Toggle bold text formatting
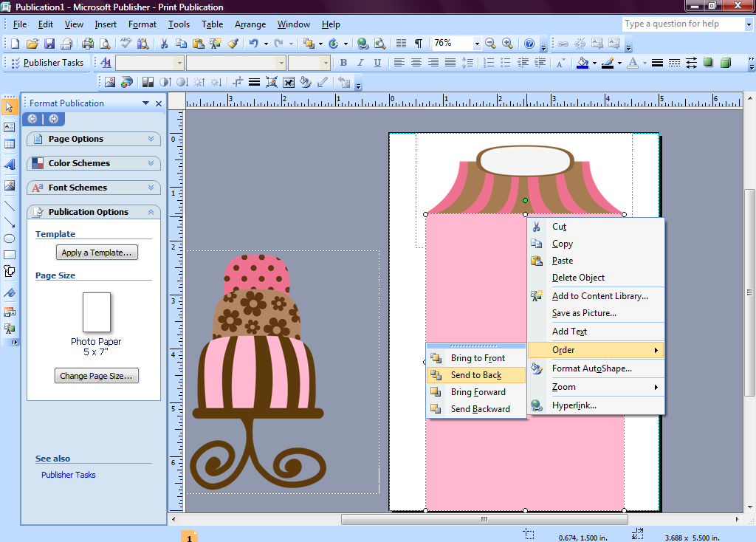Screen dimensions: 756x542 tap(343, 62)
